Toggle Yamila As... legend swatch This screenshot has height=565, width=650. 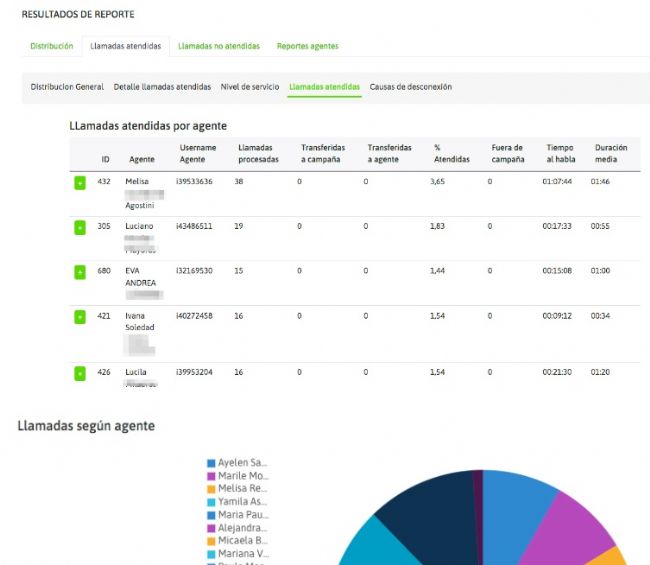click(211, 502)
